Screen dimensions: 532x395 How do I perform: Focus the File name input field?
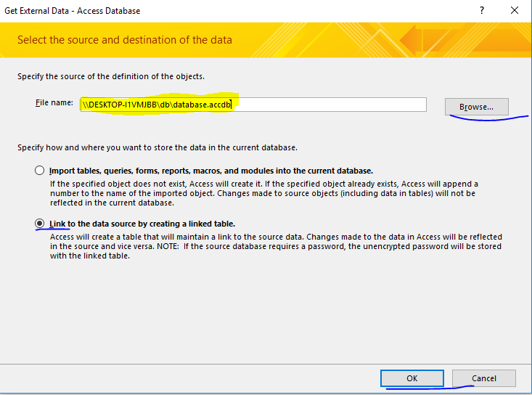point(253,105)
